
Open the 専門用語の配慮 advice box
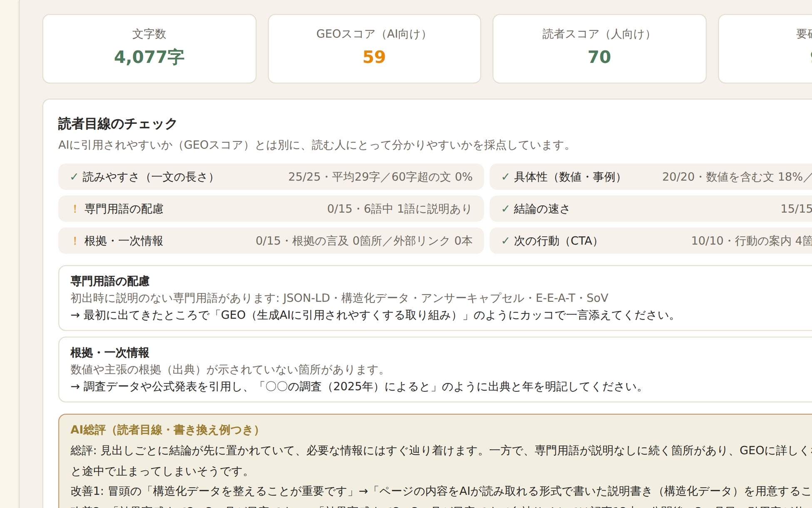(x=435, y=298)
